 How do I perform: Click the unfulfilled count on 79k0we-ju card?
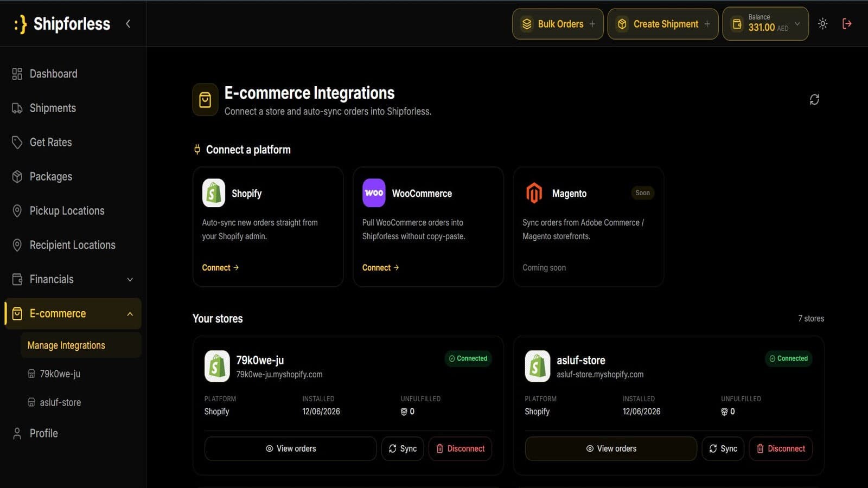[408, 412]
